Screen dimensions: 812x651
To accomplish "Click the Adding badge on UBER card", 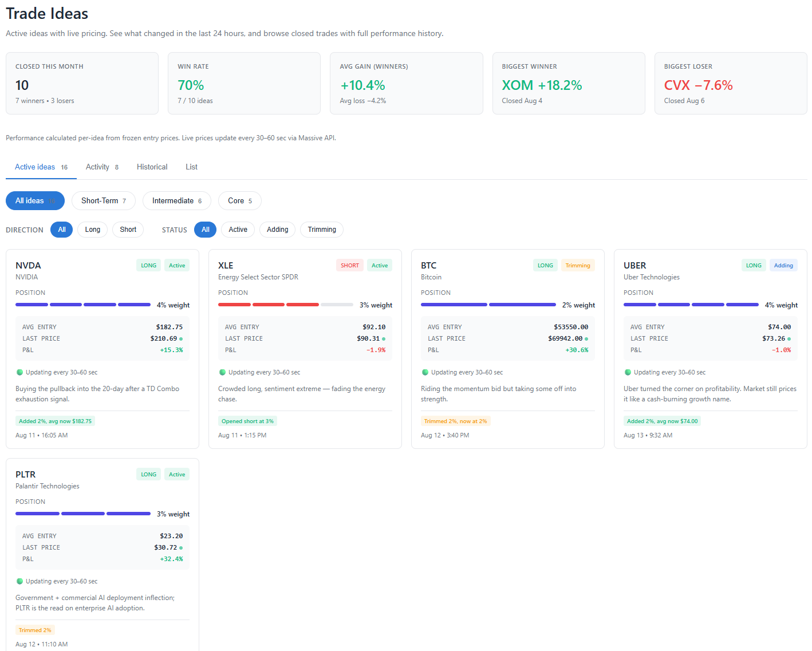I will (783, 265).
